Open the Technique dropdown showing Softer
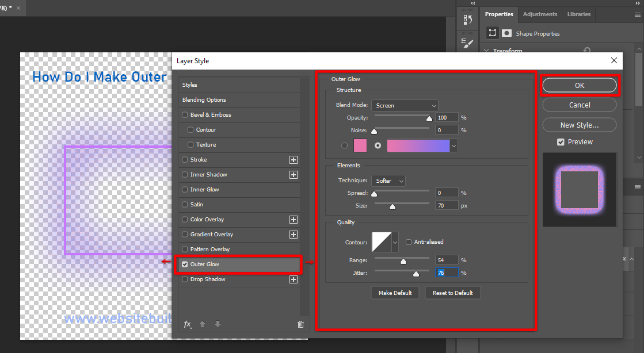644x353 pixels. [x=388, y=181]
